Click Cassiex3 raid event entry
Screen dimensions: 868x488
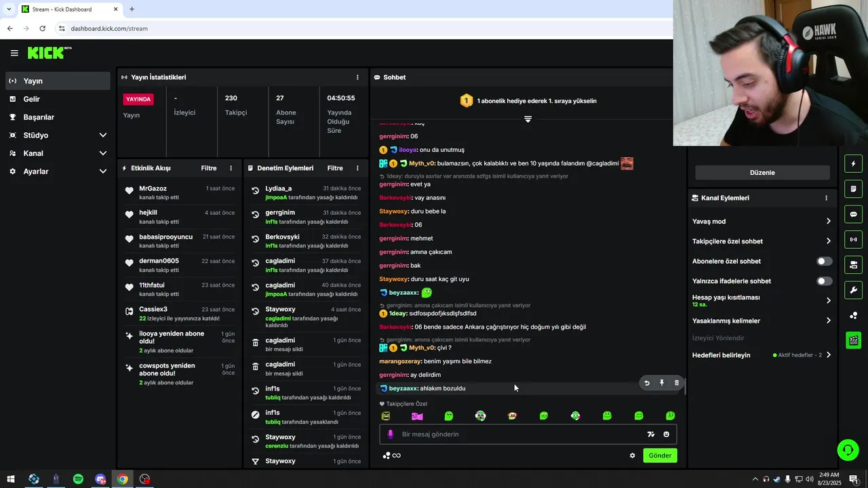click(179, 314)
